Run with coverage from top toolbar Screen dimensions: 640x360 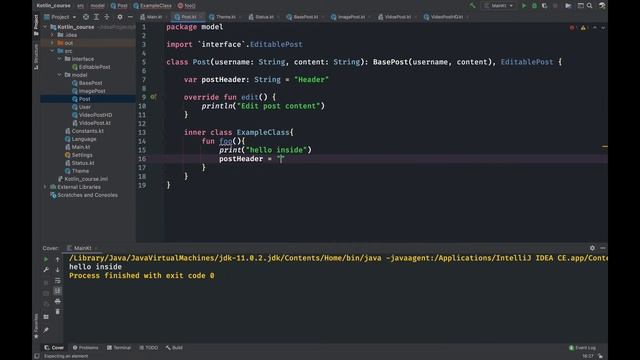tap(544, 6)
